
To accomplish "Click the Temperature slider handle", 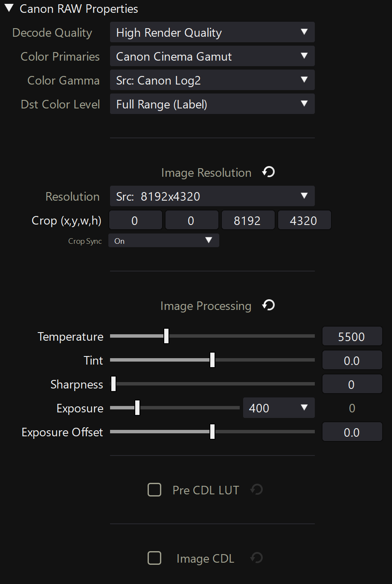I will pos(166,336).
